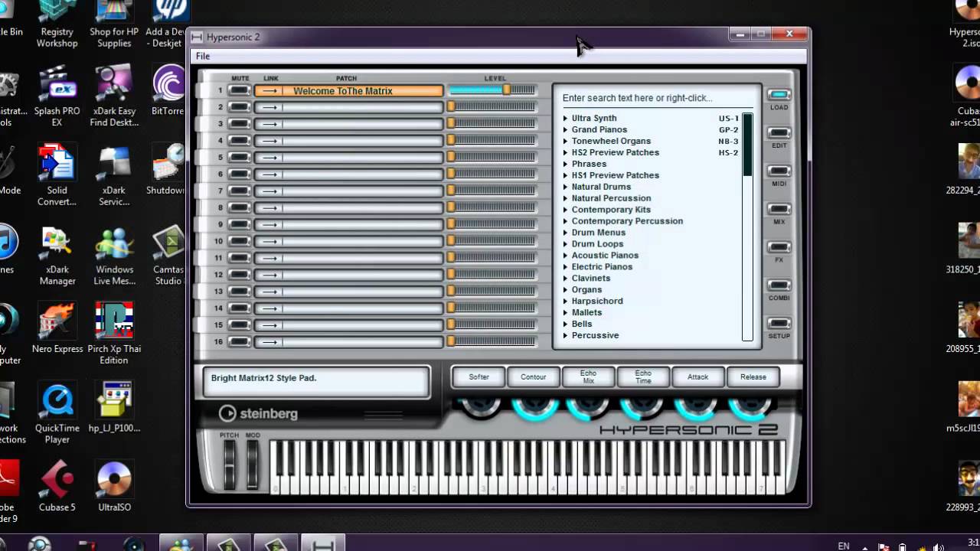Expand the HS2 Preview Patches category
The height and width of the screenshot is (551, 980).
(x=566, y=152)
